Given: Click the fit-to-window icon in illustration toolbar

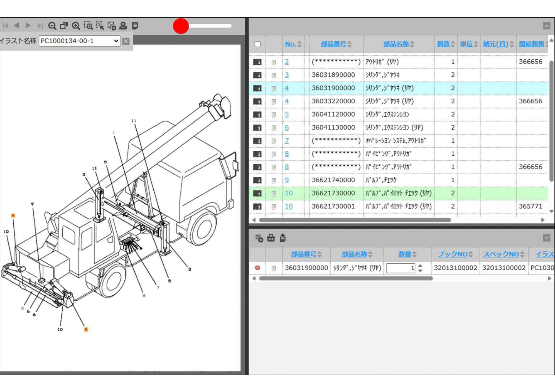Looking at the screenshot, I should (x=64, y=26).
